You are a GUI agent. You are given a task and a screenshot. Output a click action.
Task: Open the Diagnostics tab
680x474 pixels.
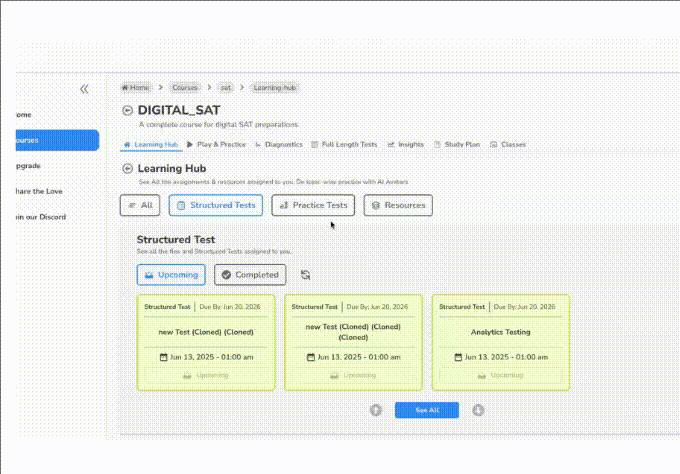pos(279,144)
